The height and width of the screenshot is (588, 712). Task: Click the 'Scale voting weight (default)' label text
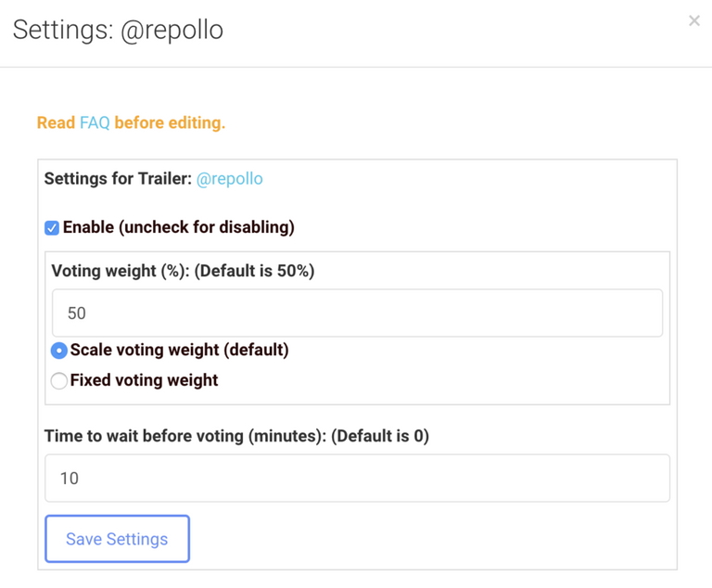click(179, 351)
